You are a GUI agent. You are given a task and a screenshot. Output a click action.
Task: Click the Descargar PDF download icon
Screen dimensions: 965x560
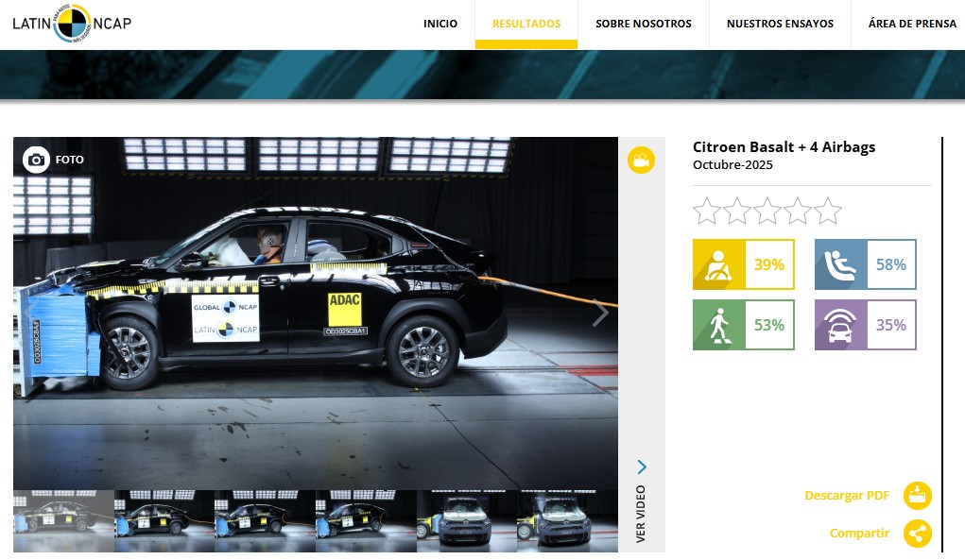click(917, 495)
